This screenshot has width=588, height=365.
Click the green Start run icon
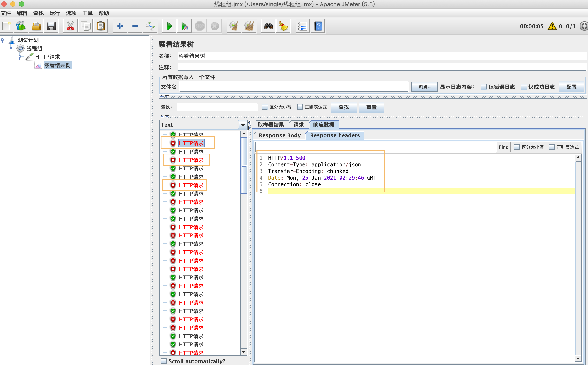pos(170,26)
